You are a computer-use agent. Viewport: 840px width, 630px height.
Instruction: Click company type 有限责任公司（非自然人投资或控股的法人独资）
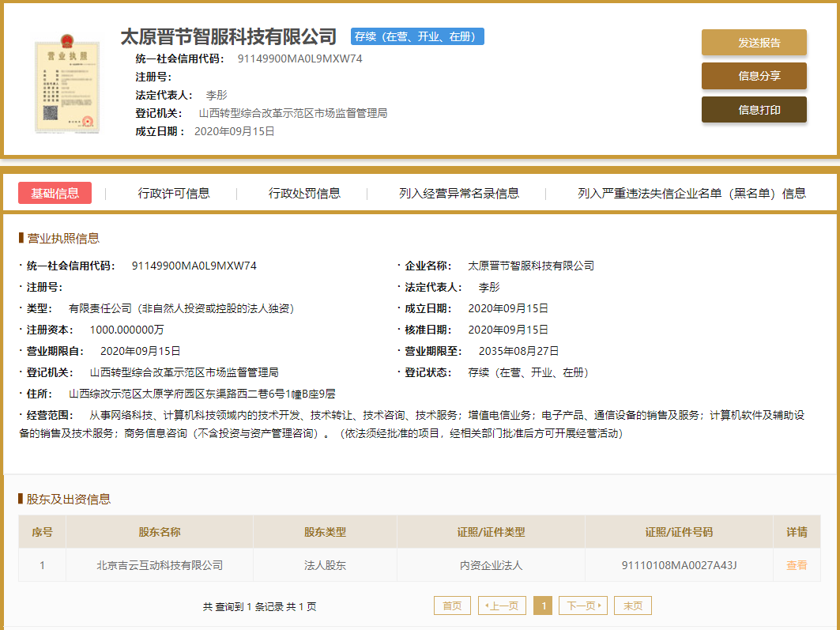tap(181, 308)
